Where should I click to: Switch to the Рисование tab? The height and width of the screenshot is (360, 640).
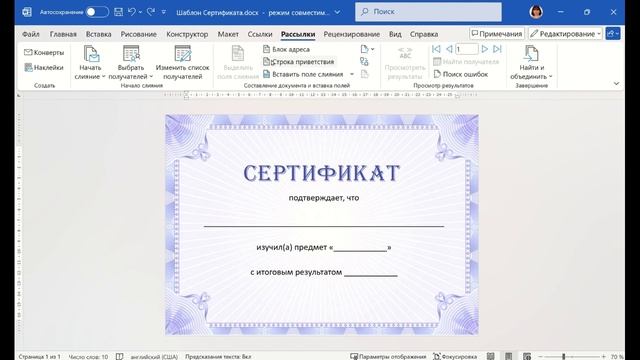click(x=138, y=34)
